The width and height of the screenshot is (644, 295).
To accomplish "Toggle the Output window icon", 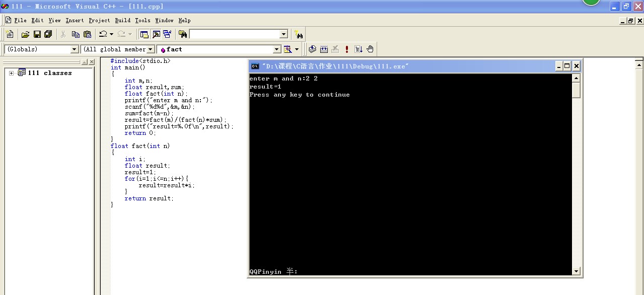I will (x=156, y=34).
